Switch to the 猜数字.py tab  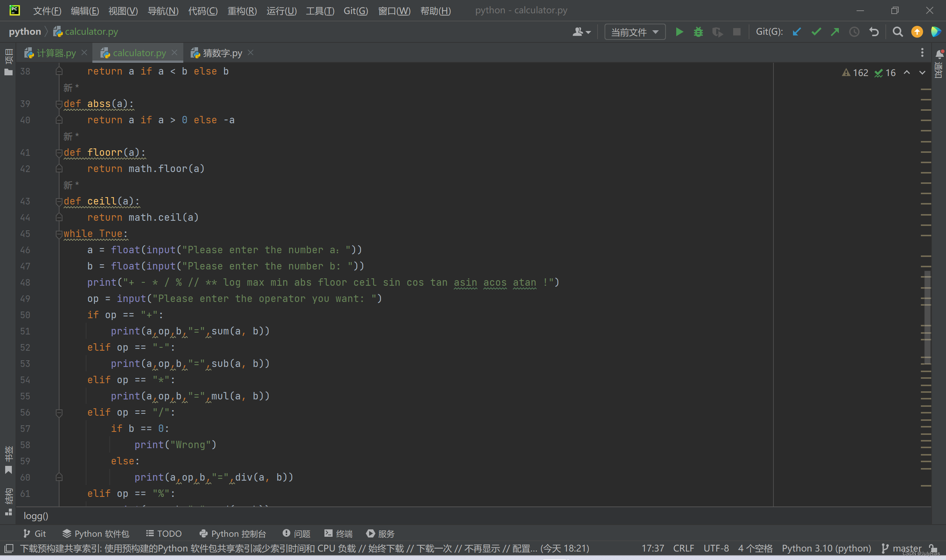tap(222, 53)
